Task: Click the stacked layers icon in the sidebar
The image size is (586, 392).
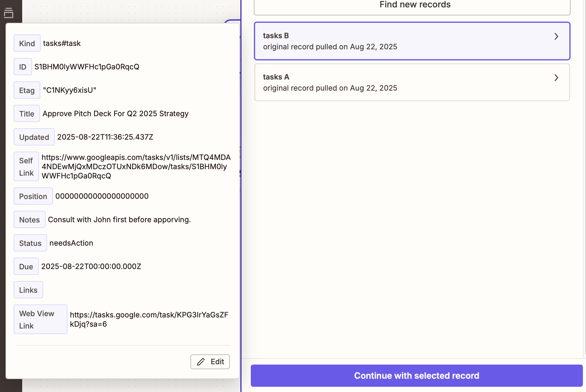Action: (x=9, y=13)
